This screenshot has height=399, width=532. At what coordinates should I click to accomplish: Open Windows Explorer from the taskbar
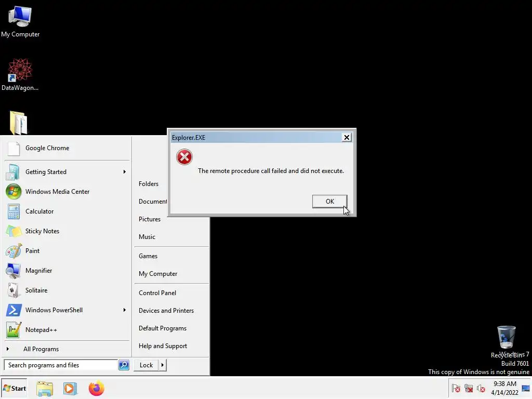pos(45,389)
